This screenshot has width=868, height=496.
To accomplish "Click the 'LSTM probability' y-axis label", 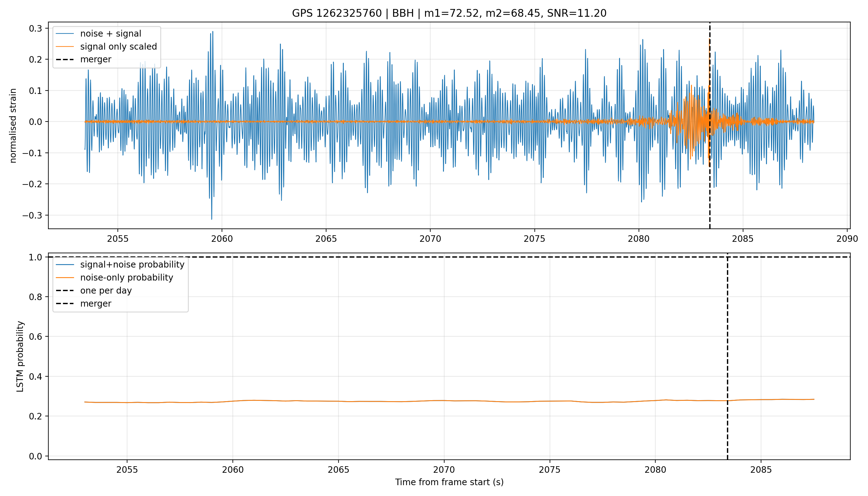I will tap(20, 356).
